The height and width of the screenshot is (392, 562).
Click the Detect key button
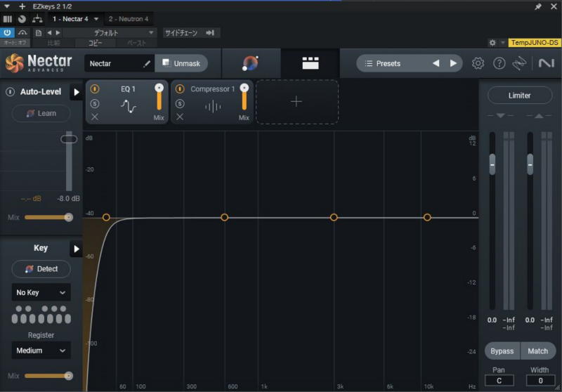pyautogui.click(x=41, y=269)
